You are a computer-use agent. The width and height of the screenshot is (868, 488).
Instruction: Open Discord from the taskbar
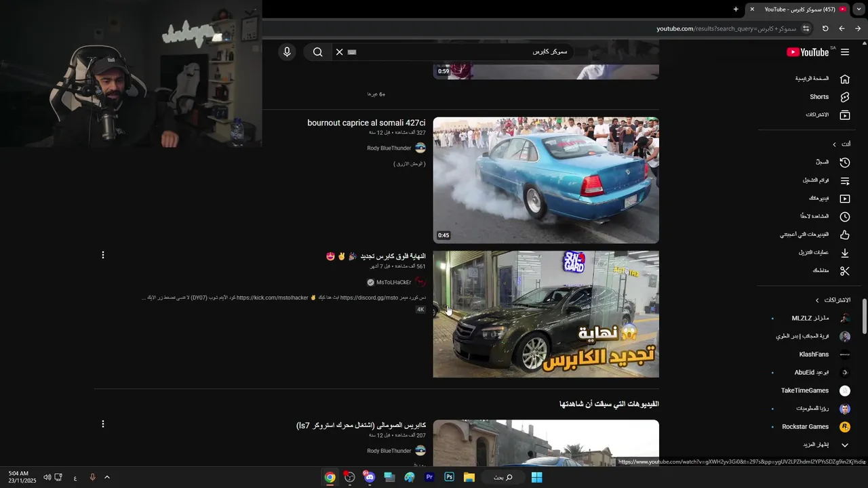tap(369, 477)
